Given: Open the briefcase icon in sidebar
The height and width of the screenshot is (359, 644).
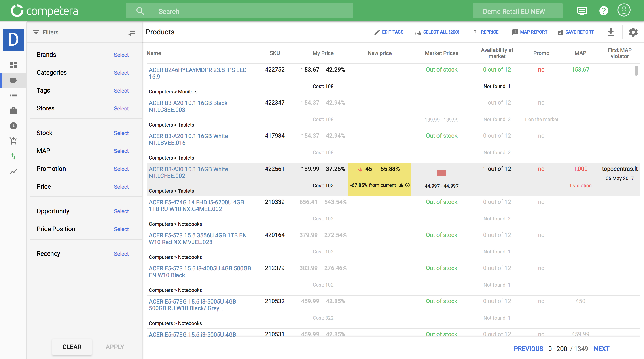Looking at the screenshot, I should [13, 110].
